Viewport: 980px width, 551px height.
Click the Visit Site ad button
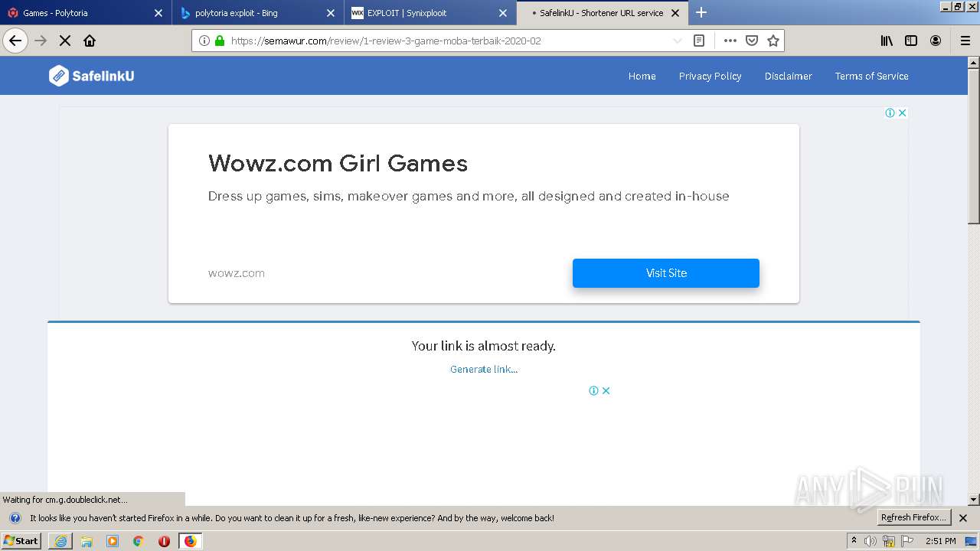click(666, 273)
